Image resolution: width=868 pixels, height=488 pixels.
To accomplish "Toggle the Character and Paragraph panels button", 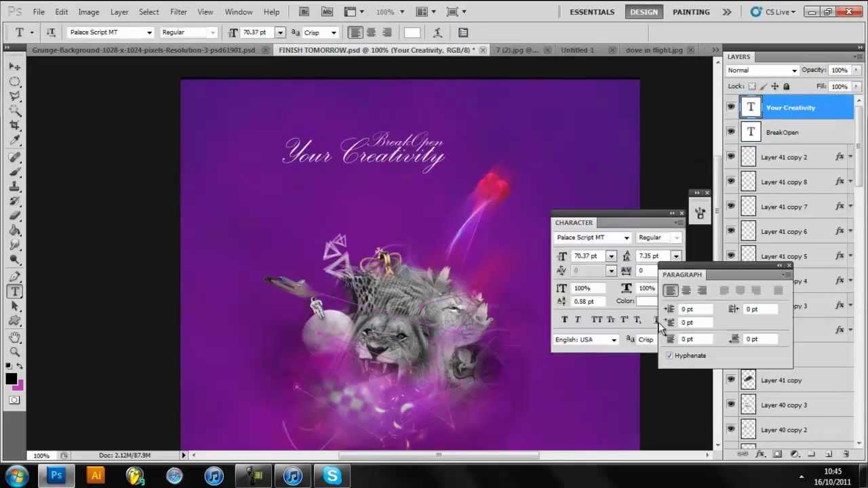I will tap(463, 33).
